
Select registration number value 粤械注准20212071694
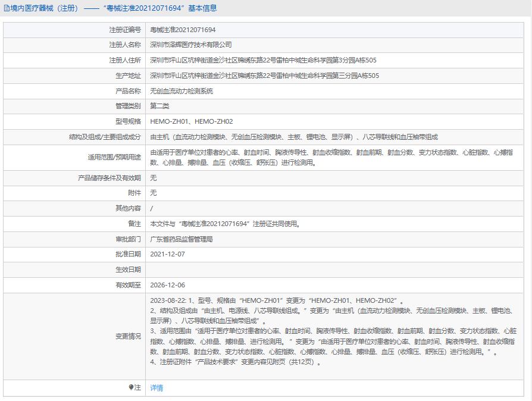183,30
